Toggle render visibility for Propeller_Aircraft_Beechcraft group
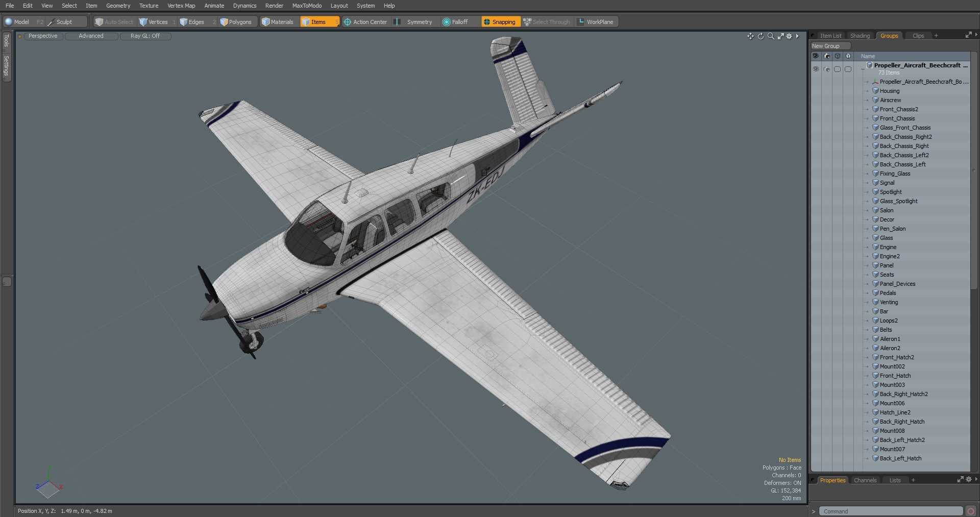 point(827,69)
